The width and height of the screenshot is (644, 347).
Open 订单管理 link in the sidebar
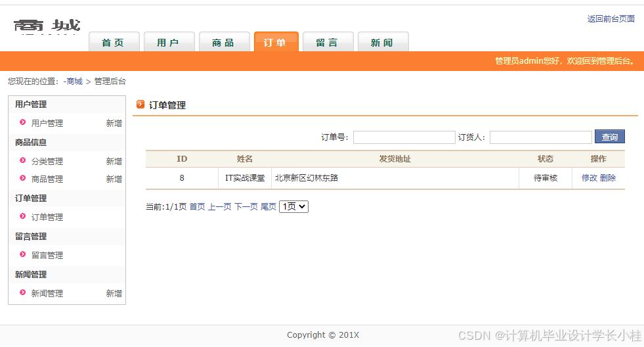pyautogui.click(x=47, y=218)
